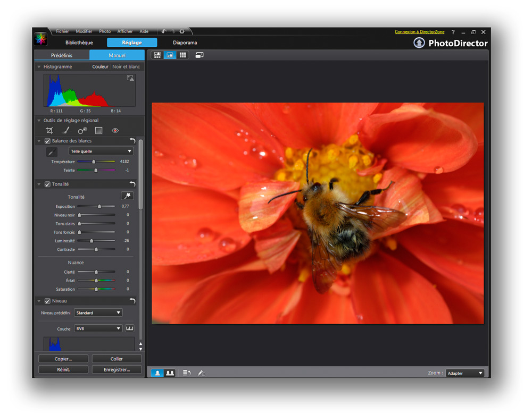Image resolution: width=532 pixels, height=414 pixels.
Task: Click the PhotoDirector app logo
Action: (41, 39)
